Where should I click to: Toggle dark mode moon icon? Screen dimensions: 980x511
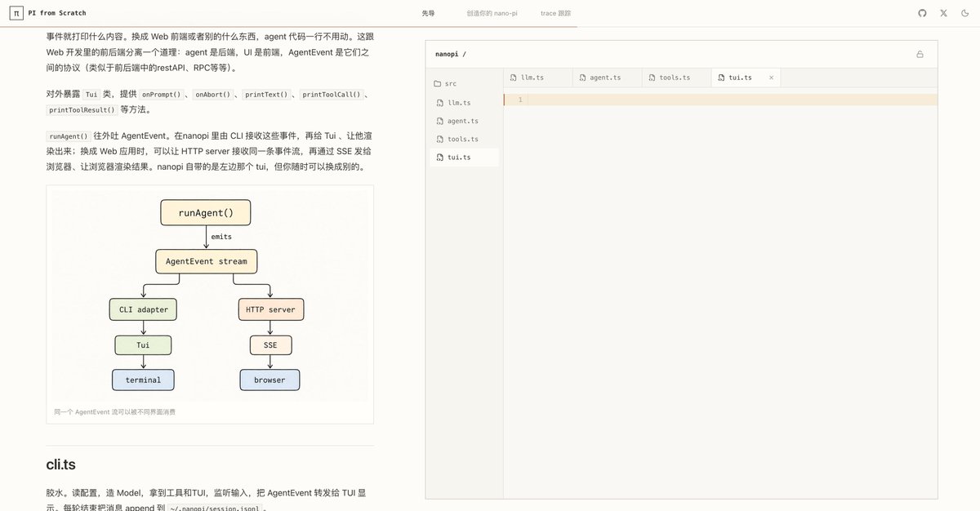point(964,13)
